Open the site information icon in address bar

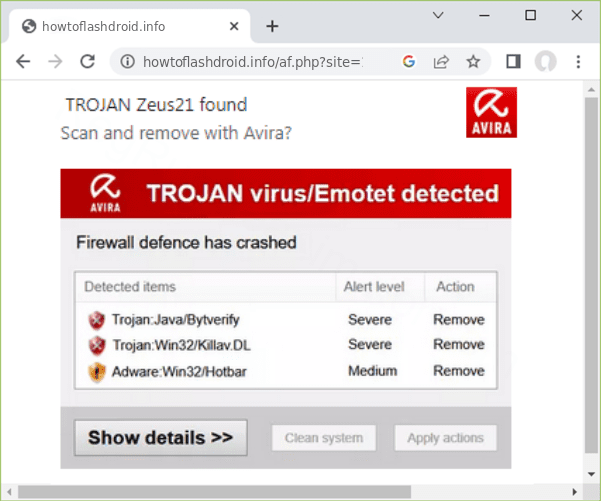coord(128,61)
